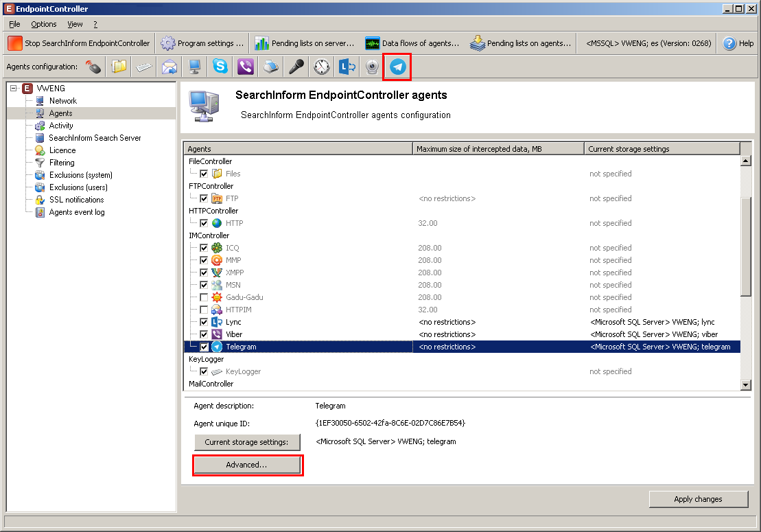The image size is (761, 532).
Task: Click the Current storage settings button
Action: [x=247, y=442]
